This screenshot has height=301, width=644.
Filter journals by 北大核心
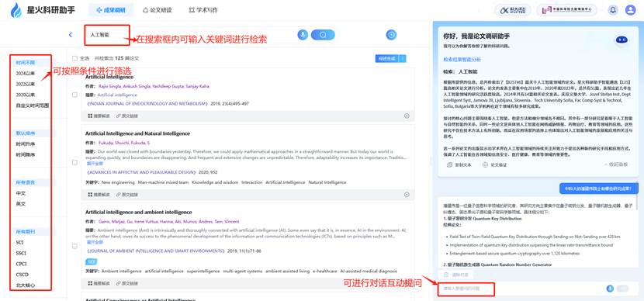(26, 285)
